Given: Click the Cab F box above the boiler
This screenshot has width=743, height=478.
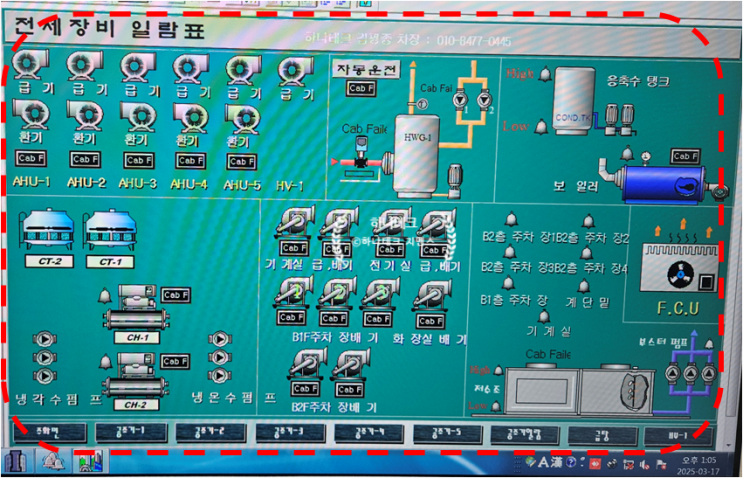Looking at the screenshot, I should click(685, 156).
